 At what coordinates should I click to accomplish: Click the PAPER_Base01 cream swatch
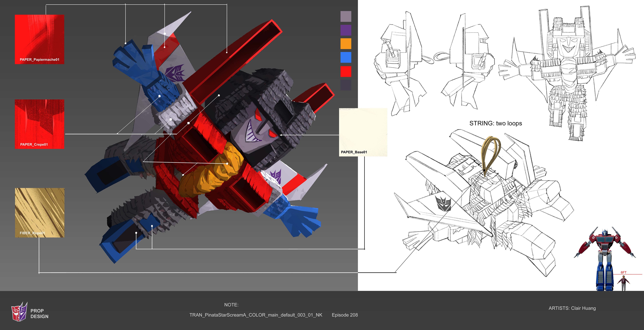(363, 132)
